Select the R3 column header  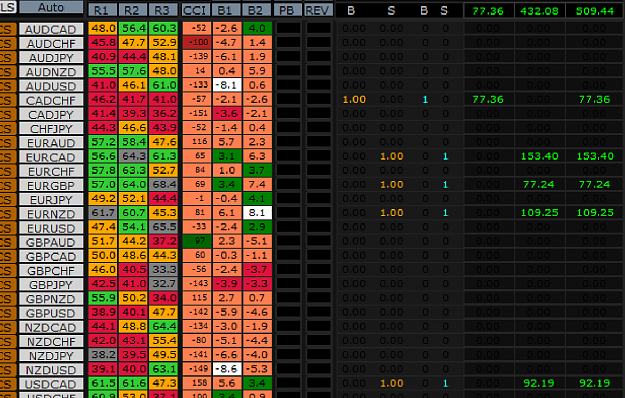click(163, 10)
